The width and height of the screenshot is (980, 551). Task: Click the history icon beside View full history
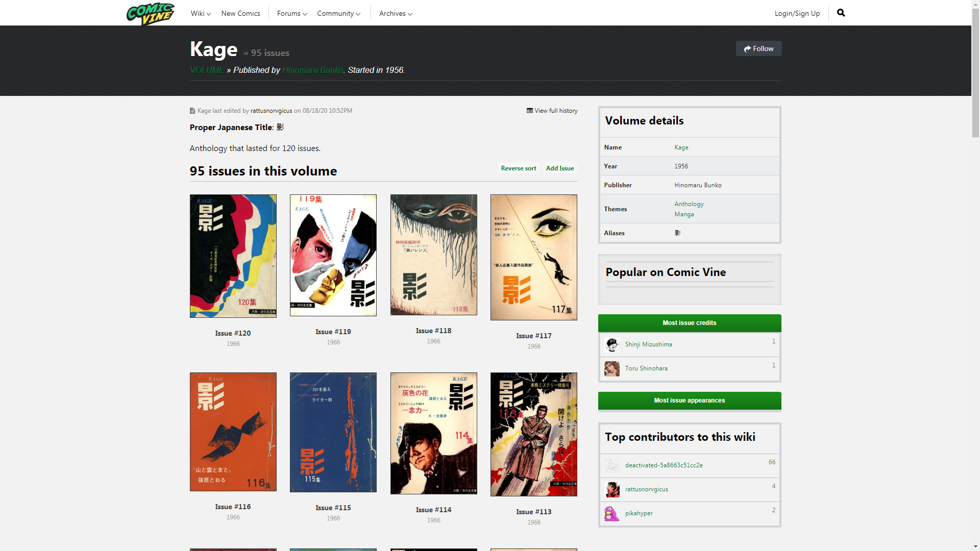coord(529,111)
